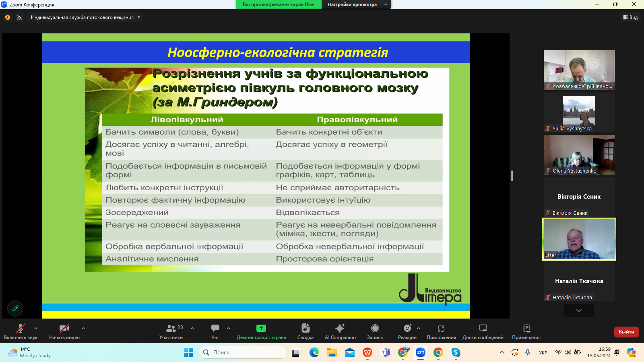This screenshot has height=362, width=644.
Task: Open the Whiteboards icon
Action: 483,328
